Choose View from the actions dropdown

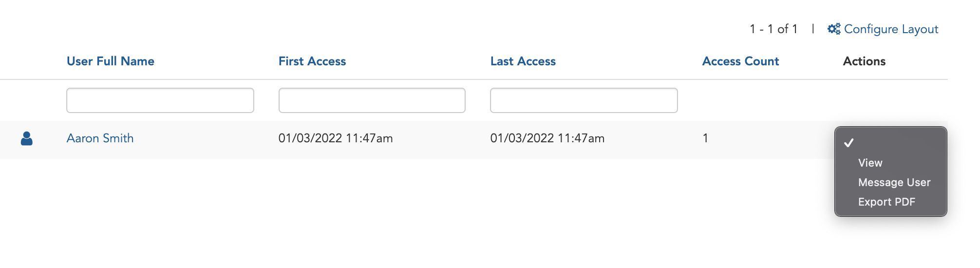coord(870,163)
